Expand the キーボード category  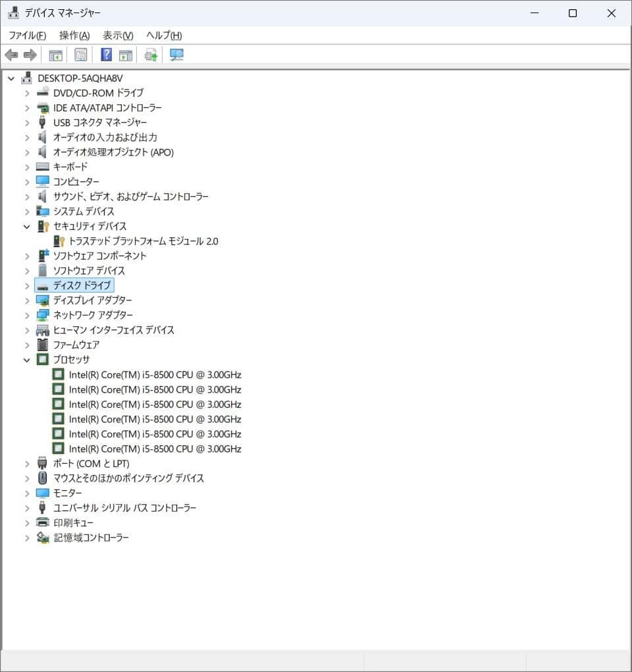(27, 167)
